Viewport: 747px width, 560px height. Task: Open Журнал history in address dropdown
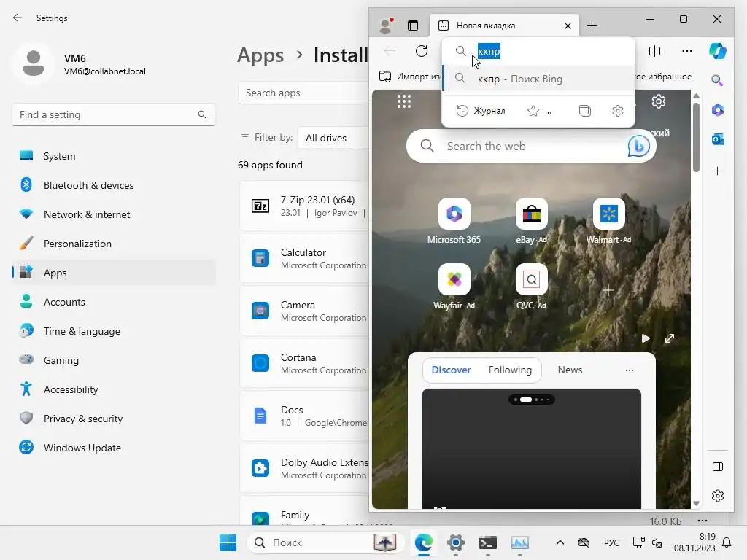click(481, 111)
